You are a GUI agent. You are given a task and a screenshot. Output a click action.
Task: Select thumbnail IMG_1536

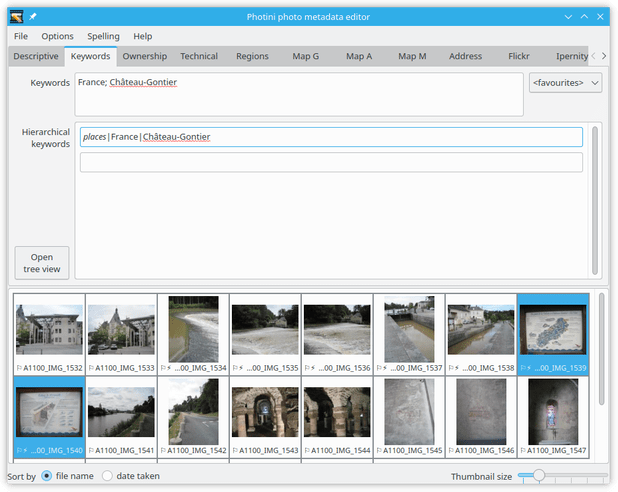coord(337,334)
